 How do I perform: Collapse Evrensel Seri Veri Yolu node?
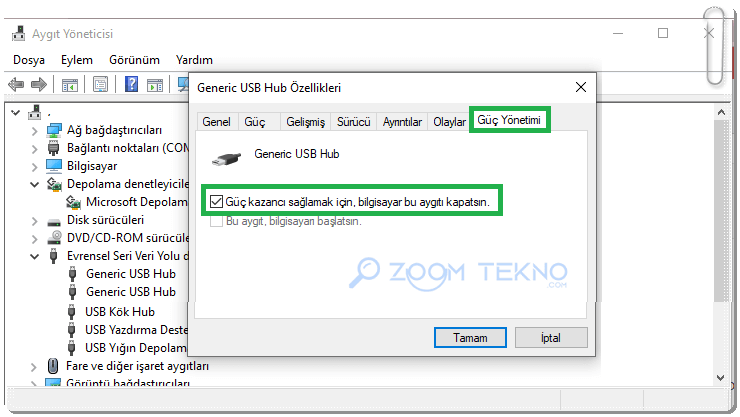click(34, 257)
